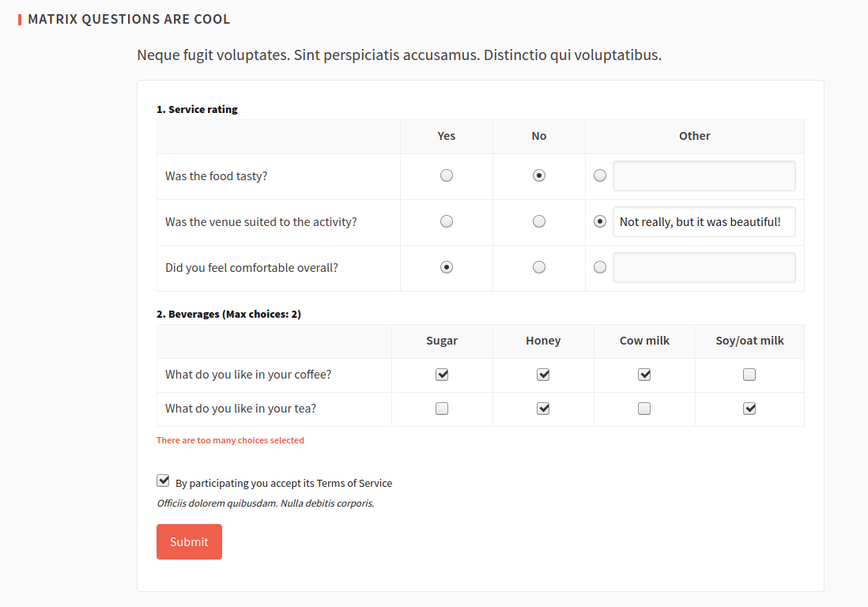Click the venue Other text field
Image resolution: width=868 pixels, height=607 pixels.
click(x=704, y=222)
